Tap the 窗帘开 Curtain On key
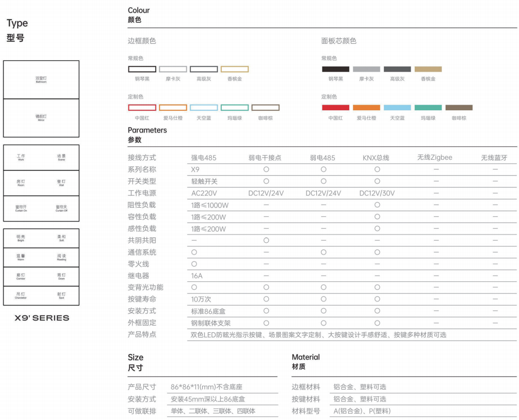The height and width of the screenshot is (420, 519). (21, 208)
